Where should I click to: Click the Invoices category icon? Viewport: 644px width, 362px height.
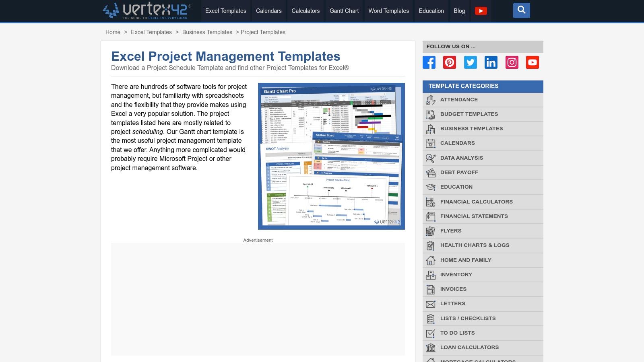click(431, 289)
